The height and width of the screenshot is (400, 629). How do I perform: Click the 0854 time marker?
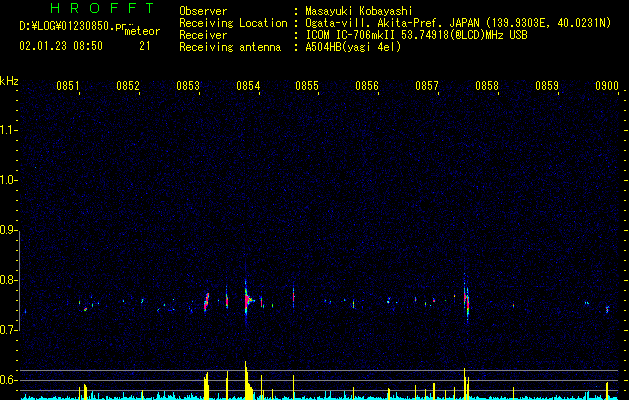pos(248,85)
